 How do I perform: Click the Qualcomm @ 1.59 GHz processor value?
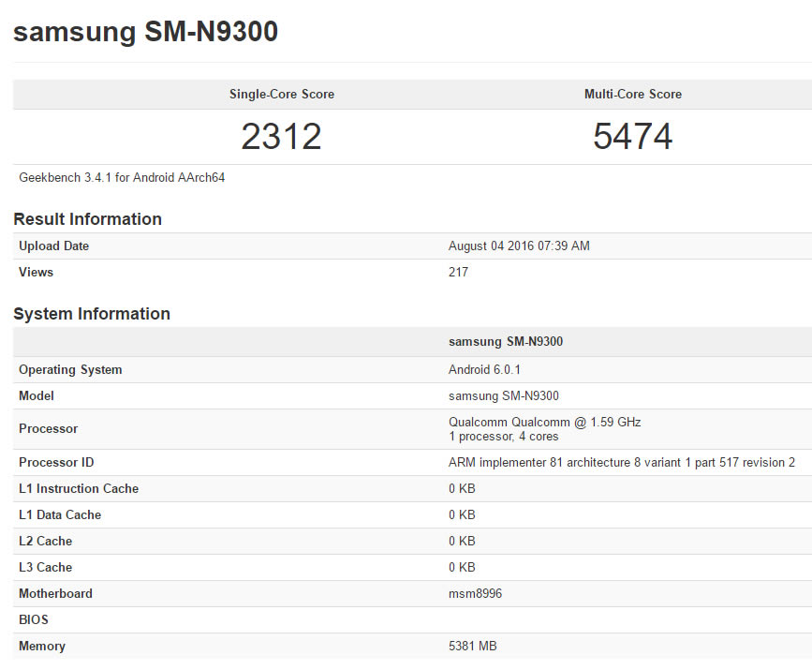(544, 423)
